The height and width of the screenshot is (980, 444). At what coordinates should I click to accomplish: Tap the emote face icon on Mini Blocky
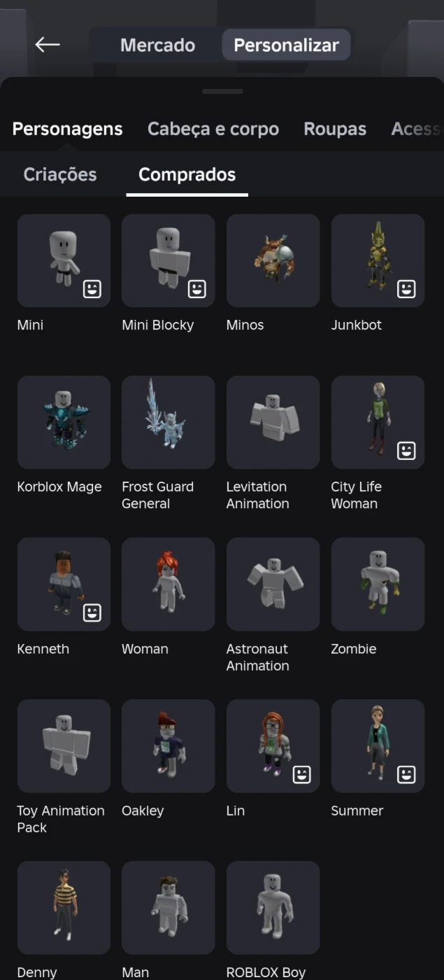pyautogui.click(x=197, y=289)
